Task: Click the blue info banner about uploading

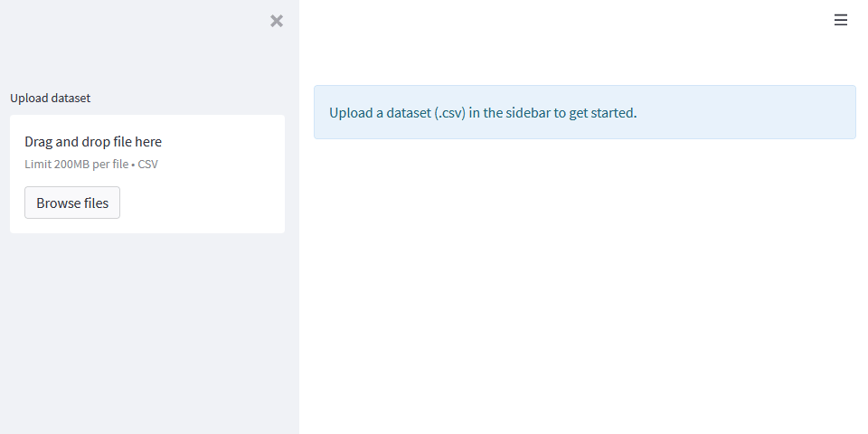Action: click(x=584, y=112)
